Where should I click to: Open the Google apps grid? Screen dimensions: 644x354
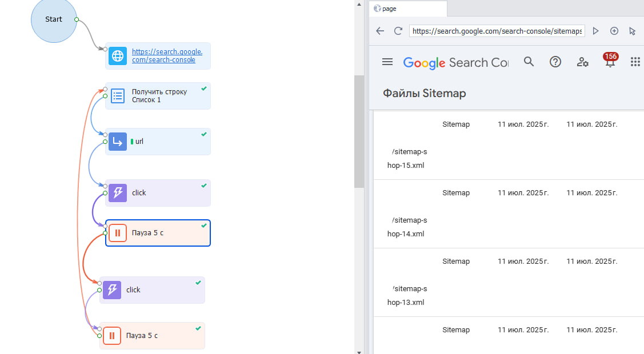(635, 62)
